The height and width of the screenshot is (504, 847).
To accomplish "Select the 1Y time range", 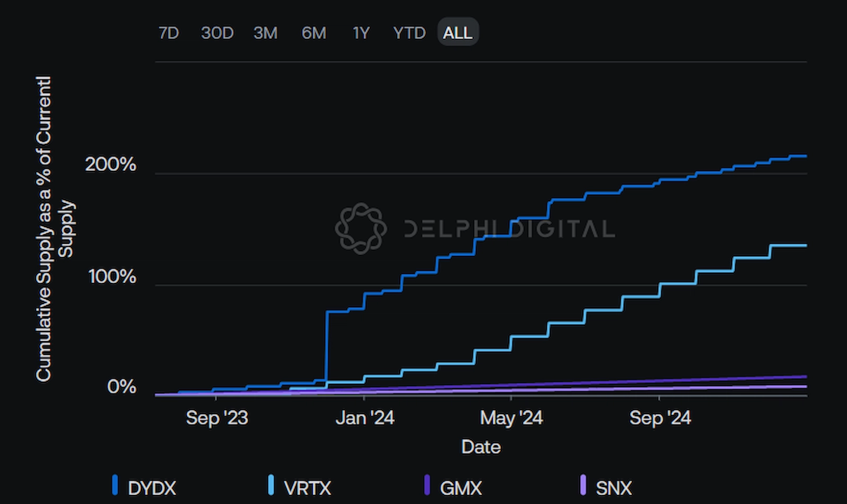I will [x=359, y=32].
